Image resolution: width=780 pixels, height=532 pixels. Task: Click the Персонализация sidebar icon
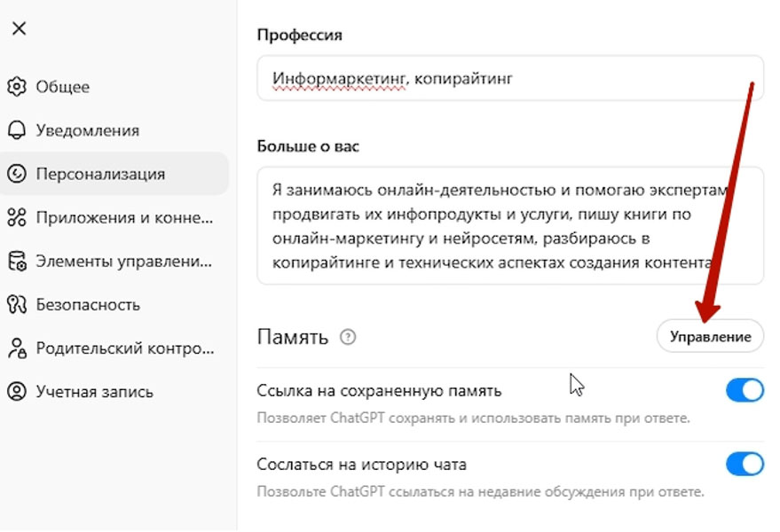pos(17,174)
